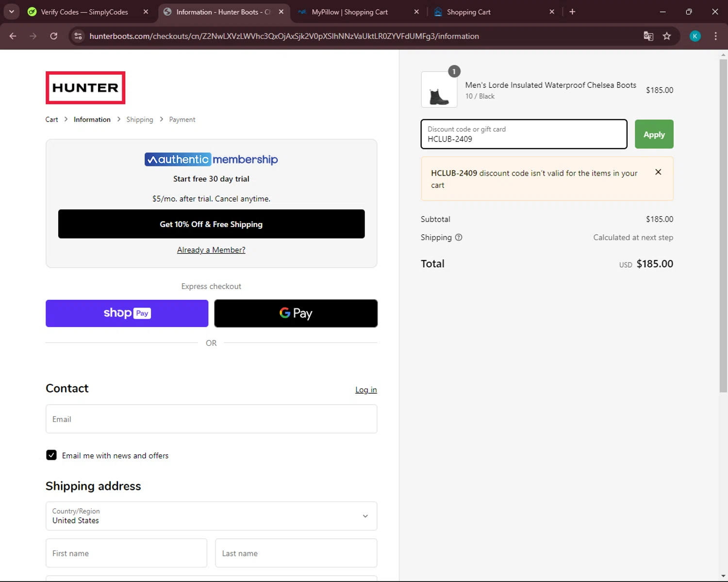
Task: Click the First name field
Action: pyautogui.click(x=126, y=553)
